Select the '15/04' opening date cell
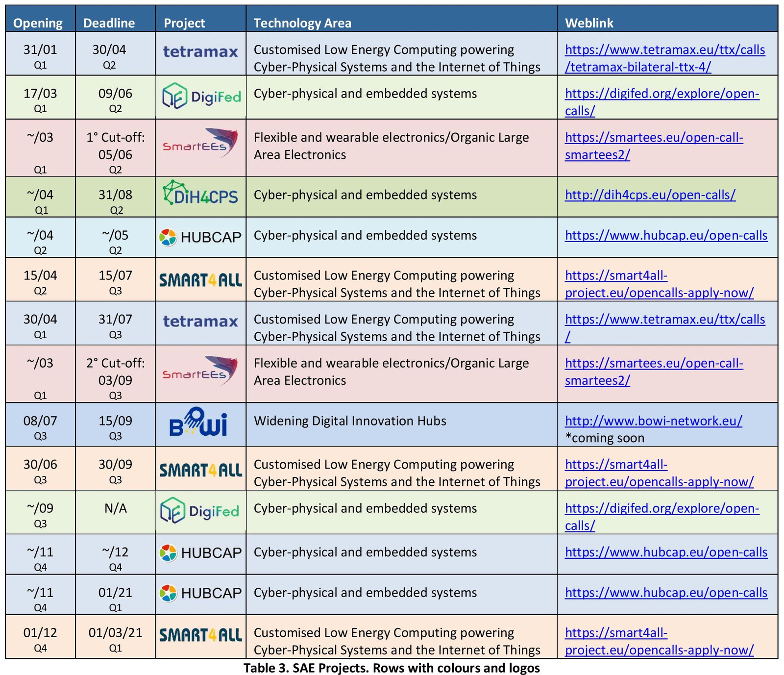Screen dimensions: 784x675 coord(40,279)
